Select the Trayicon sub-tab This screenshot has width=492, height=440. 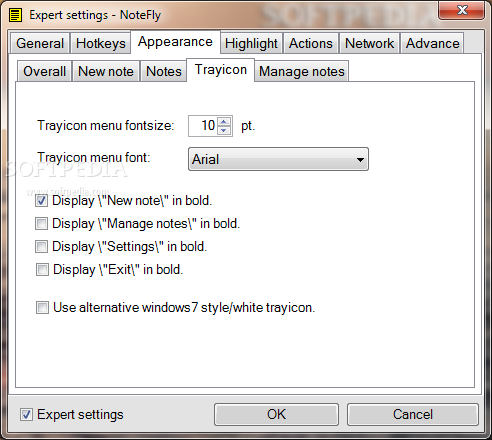[221, 70]
